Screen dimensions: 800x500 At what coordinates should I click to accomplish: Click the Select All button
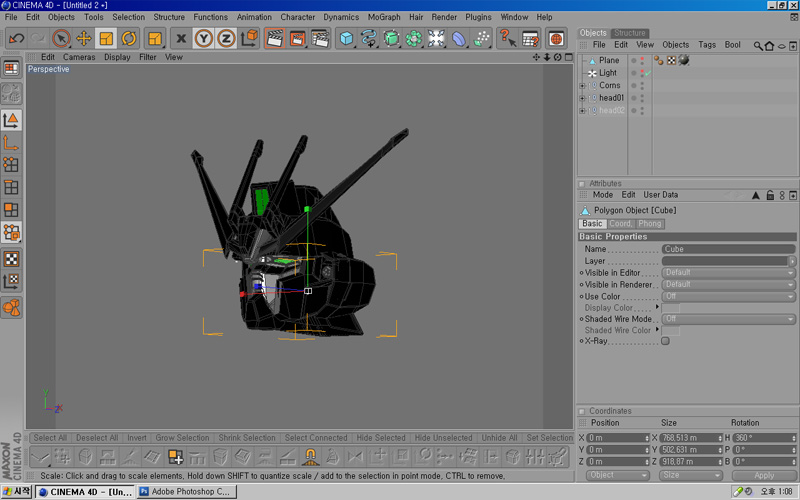(50, 438)
